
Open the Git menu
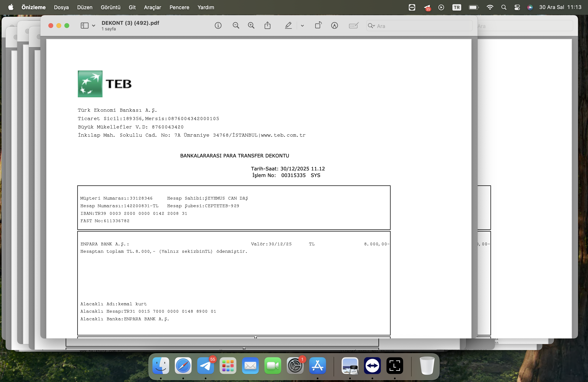pyautogui.click(x=132, y=7)
